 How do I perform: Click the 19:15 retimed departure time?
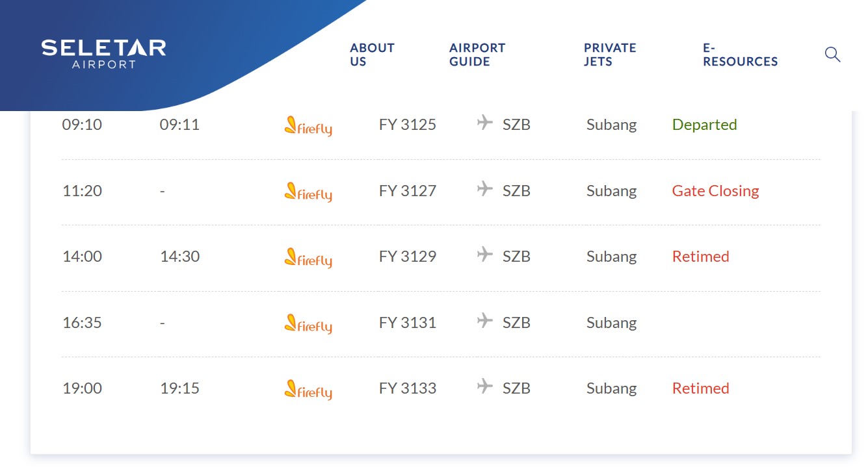pos(179,388)
